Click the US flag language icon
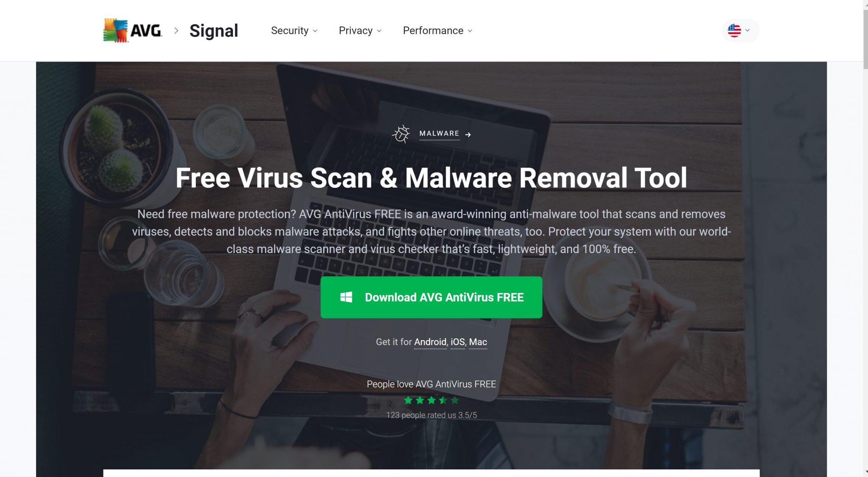 point(734,30)
